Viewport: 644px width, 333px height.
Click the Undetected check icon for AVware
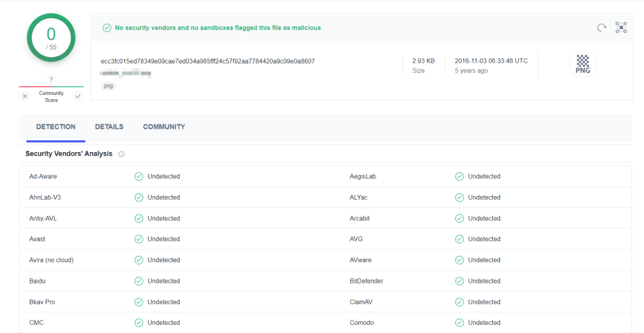pyautogui.click(x=459, y=260)
